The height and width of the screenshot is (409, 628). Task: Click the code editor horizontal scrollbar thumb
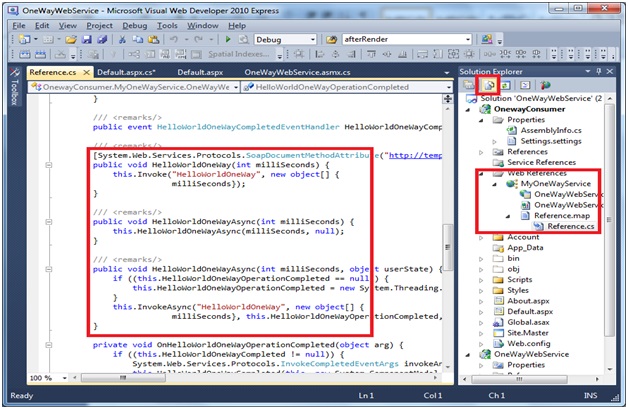coord(123,378)
